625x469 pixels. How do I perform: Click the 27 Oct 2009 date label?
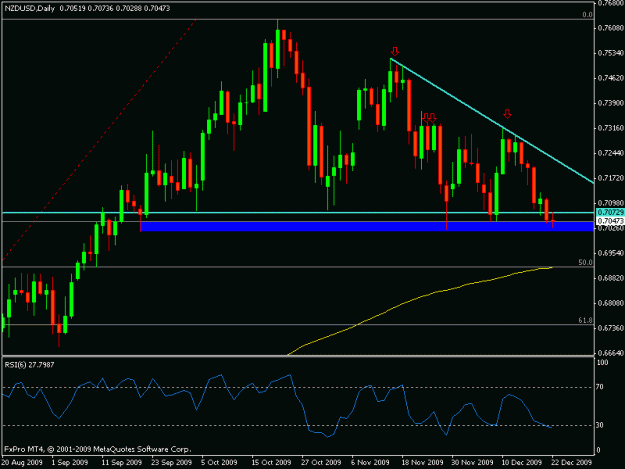[321, 463]
